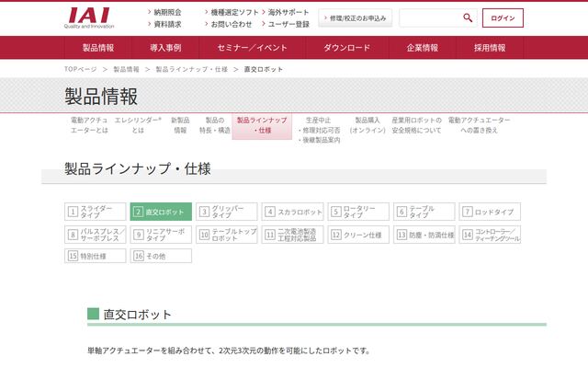
Task: Open the ダウンロード main menu
Action: click(347, 48)
